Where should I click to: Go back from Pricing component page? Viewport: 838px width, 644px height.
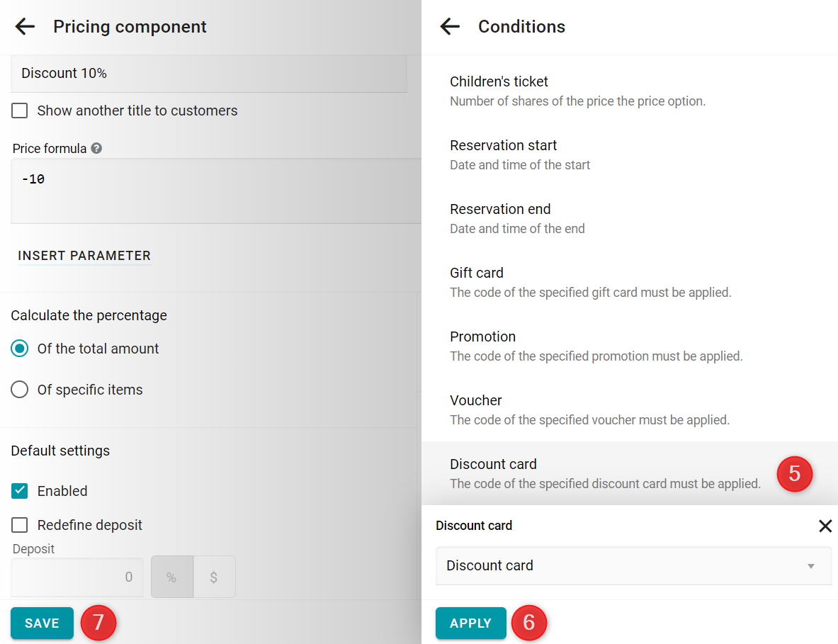point(25,26)
